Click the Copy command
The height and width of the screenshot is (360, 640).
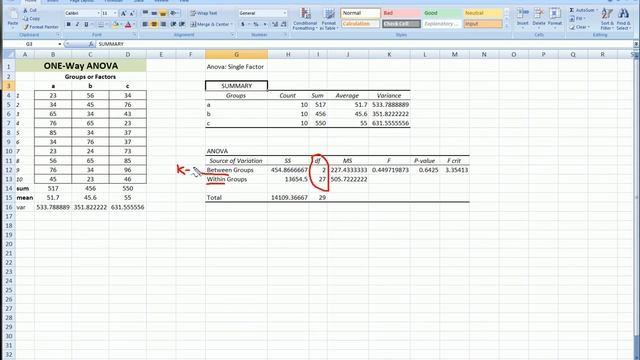click(32, 18)
